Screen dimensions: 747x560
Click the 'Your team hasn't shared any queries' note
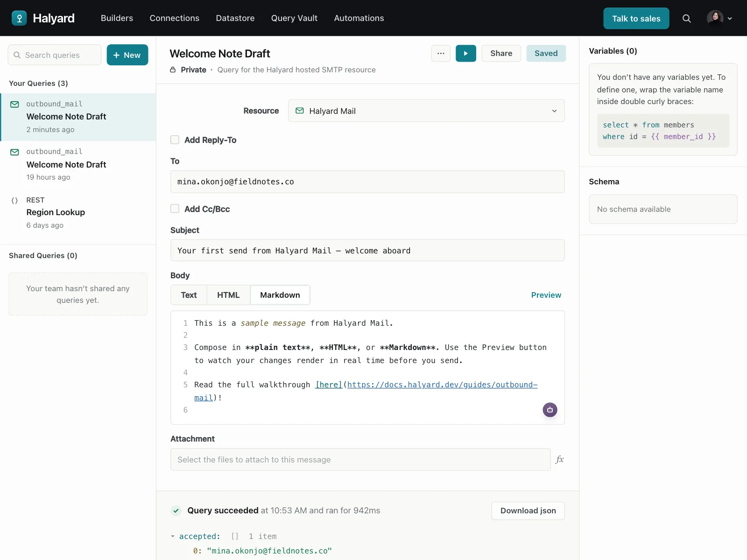pyautogui.click(x=78, y=294)
